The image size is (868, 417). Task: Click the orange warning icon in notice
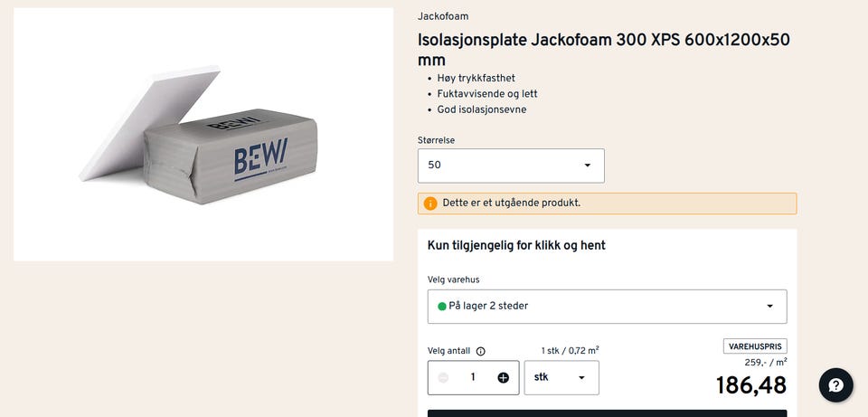pyautogui.click(x=430, y=204)
